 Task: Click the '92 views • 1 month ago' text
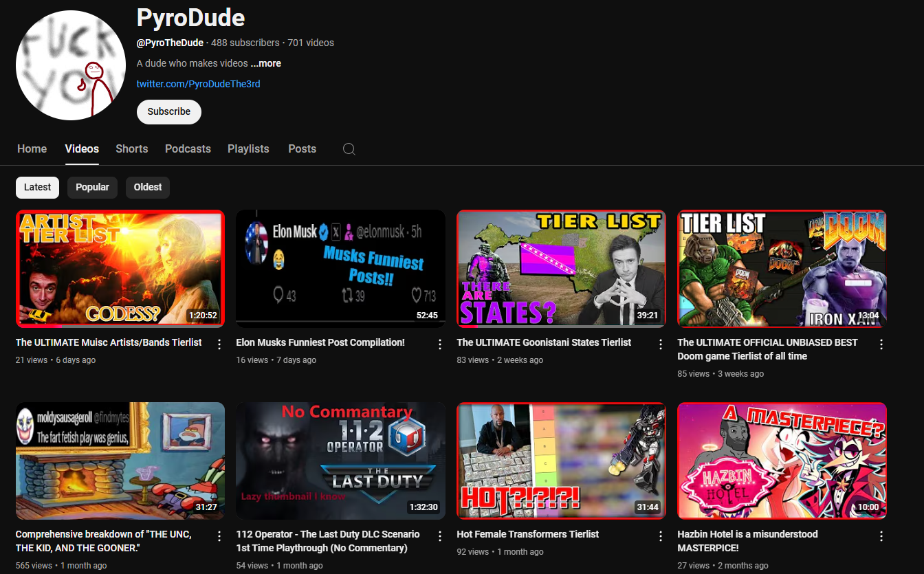click(500, 552)
